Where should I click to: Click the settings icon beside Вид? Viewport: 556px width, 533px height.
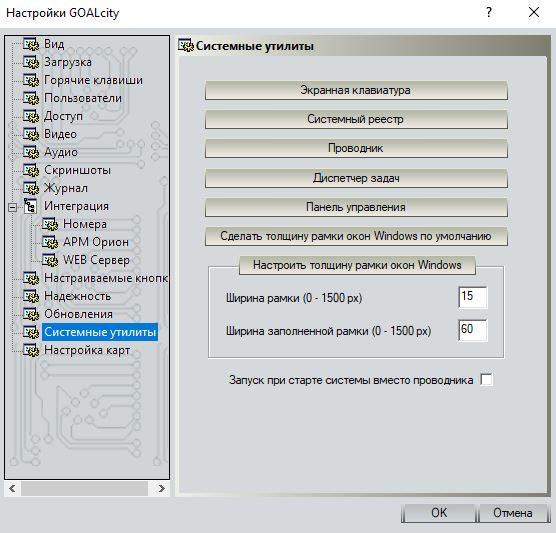pos(31,44)
